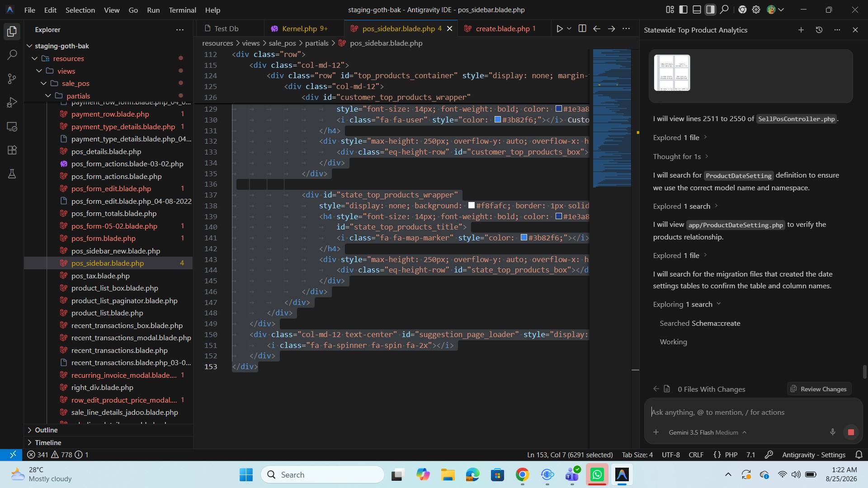Toggle the bottom panel layout button
The width and height of the screenshot is (868, 488).
pos(697,9)
